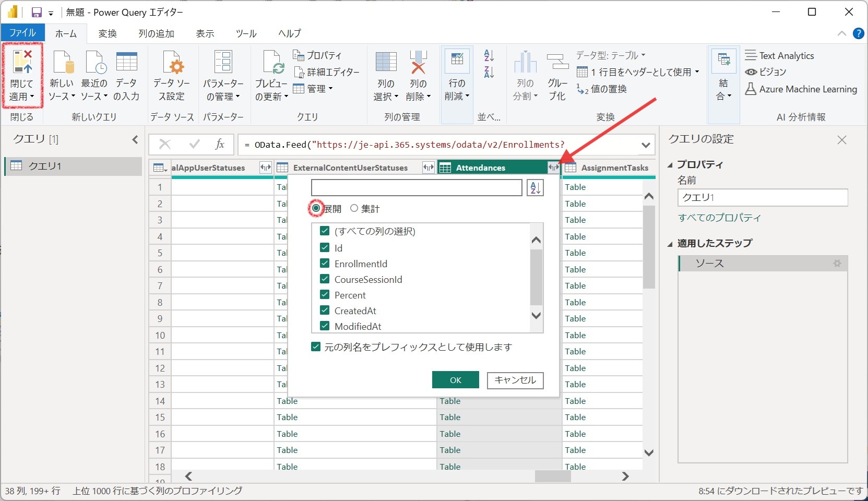Click the Close & Apply (閉じて適用) icon
The height and width of the screenshot is (501, 868).
click(x=22, y=62)
